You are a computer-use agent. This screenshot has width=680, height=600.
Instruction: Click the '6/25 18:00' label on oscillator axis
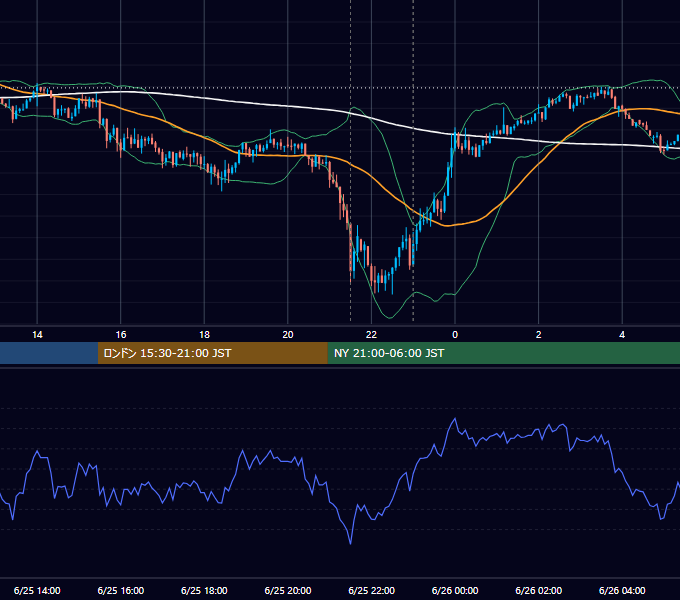[204, 590]
